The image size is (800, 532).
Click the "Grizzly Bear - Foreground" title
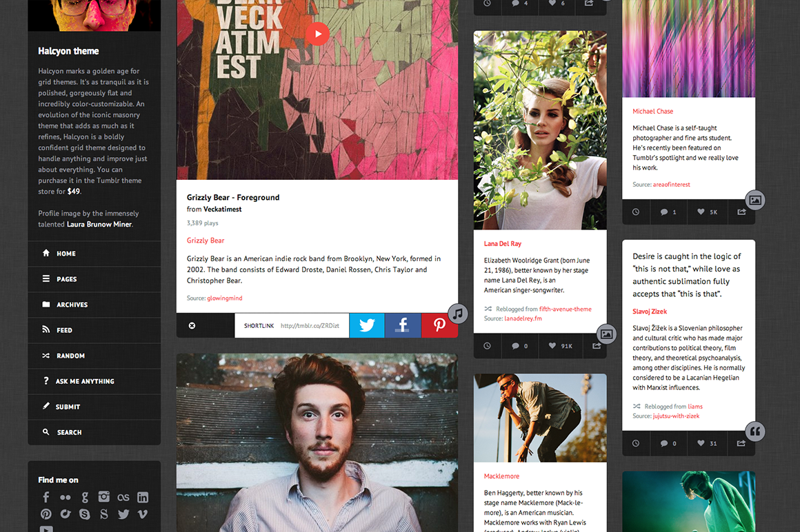(233, 197)
